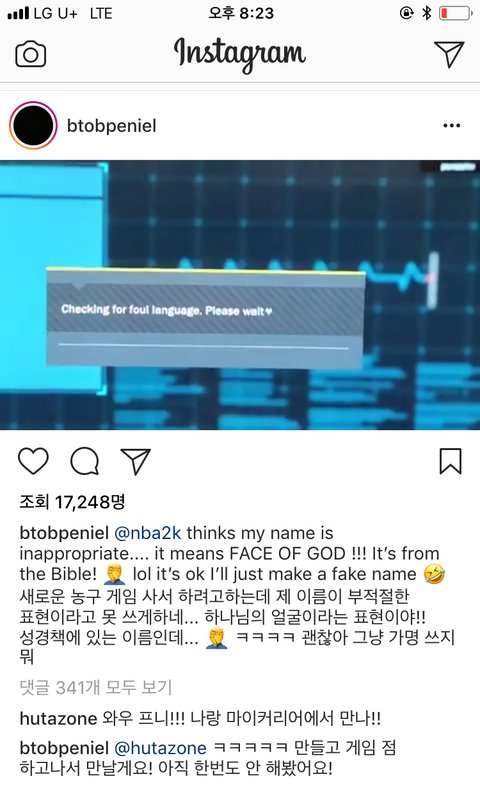Expand all 341 comments (댓글 341개 모두 보기)
Screen dimensions: 480x790
click(96, 687)
